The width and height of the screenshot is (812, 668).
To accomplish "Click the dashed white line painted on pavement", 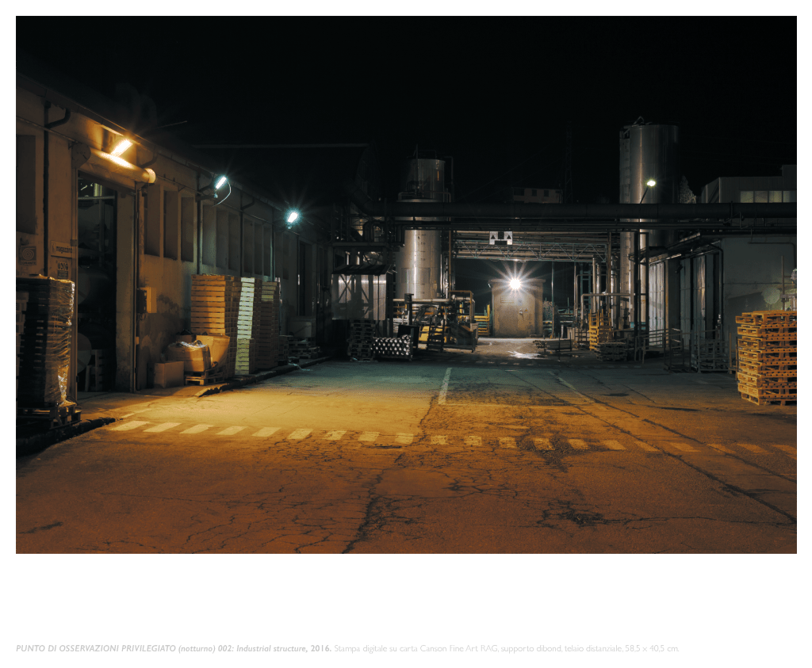I will [396, 437].
